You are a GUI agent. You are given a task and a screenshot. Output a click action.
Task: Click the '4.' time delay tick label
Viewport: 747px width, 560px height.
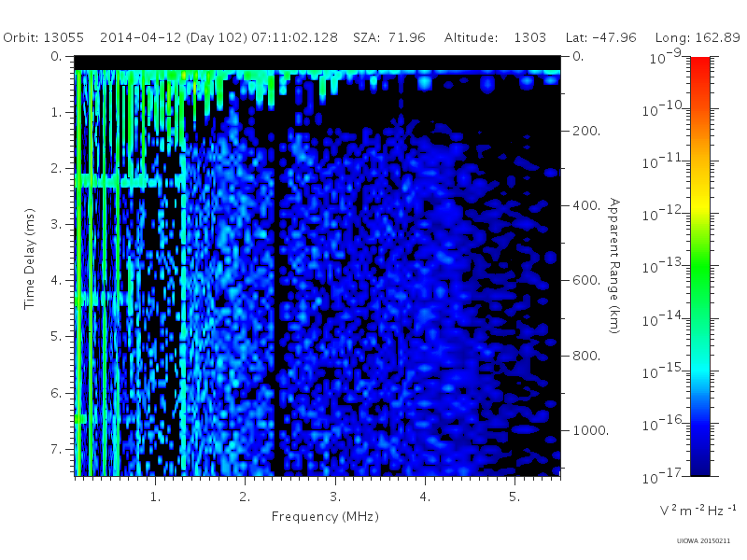[56, 281]
